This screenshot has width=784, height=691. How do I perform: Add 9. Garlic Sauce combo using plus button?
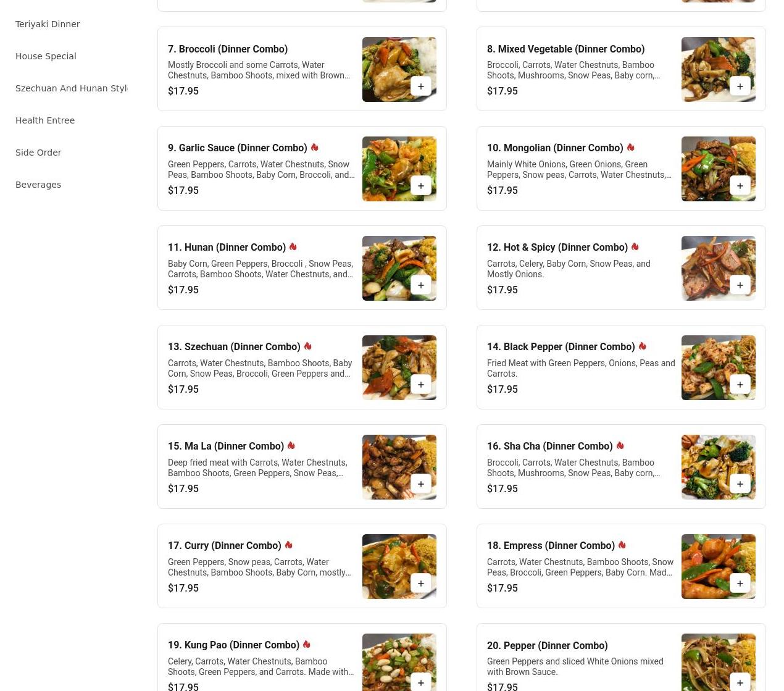420,186
